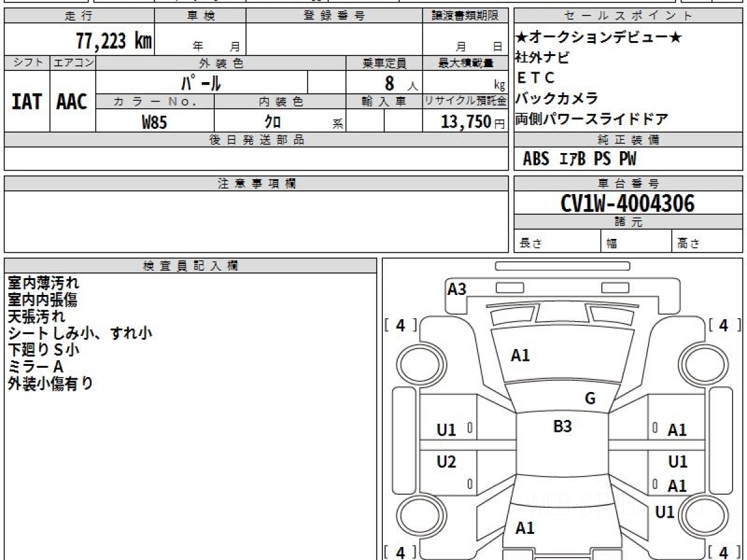Select the クロ interior color value

click(x=272, y=122)
